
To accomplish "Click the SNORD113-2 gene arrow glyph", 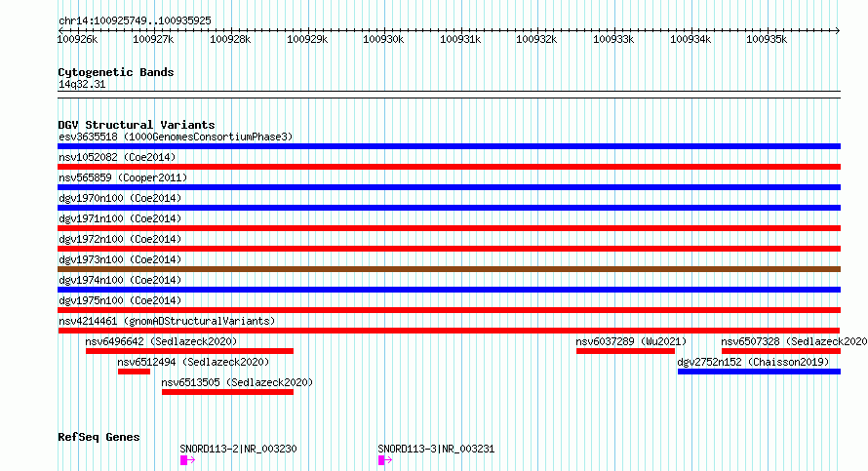I will [187, 460].
